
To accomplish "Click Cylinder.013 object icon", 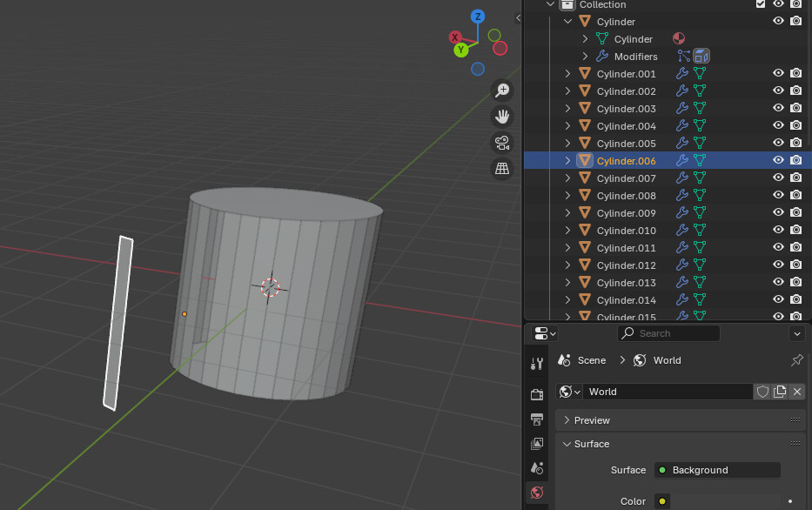I will click(585, 282).
